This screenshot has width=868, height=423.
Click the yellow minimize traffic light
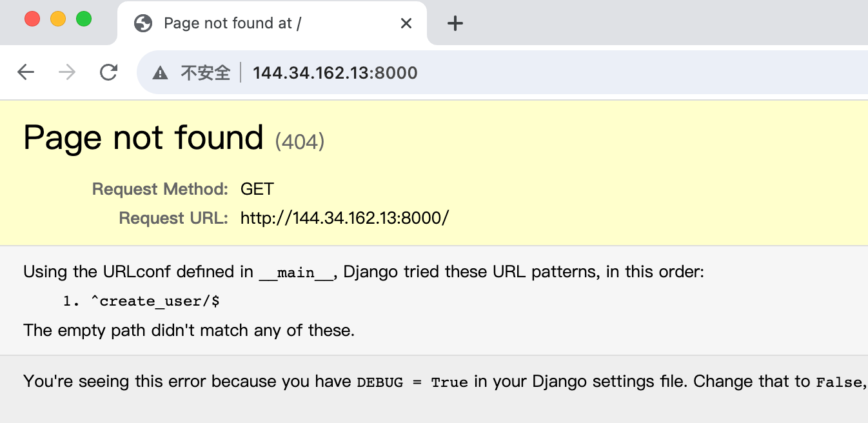pos(58,19)
